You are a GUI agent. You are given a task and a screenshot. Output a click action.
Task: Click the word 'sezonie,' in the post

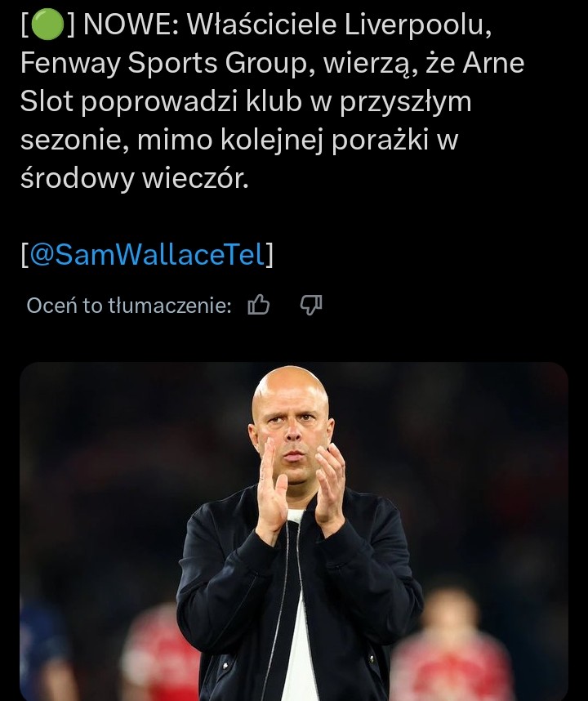75,141
